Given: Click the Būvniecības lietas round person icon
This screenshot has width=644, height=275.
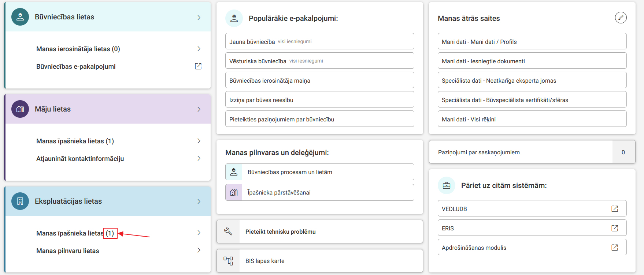Looking at the screenshot, I should (x=20, y=17).
